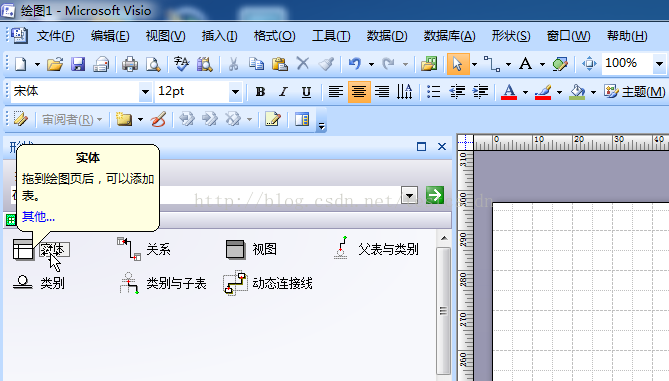The width and height of the screenshot is (669, 381).
Task: Click the pan and zoom window icon
Action: (589, 64)
